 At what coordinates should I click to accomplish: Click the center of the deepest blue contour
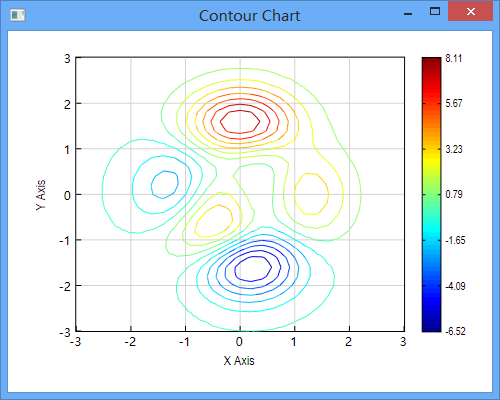[253, 269]
